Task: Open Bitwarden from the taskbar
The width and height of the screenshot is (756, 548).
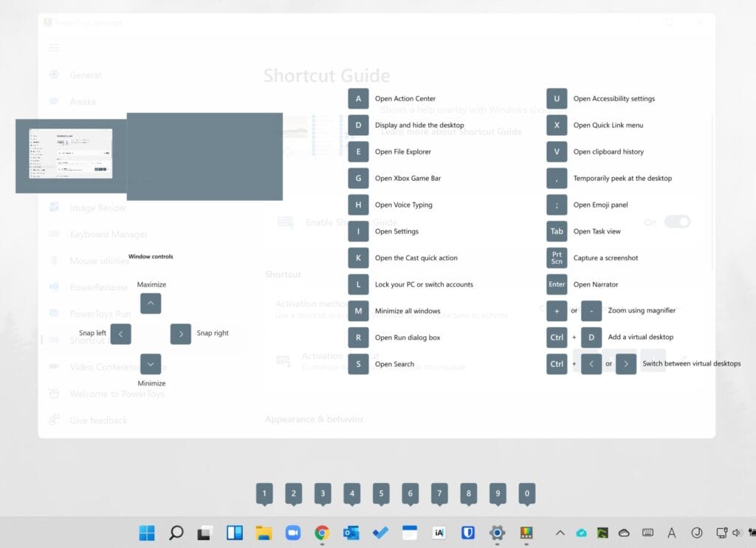Action: 467,532
